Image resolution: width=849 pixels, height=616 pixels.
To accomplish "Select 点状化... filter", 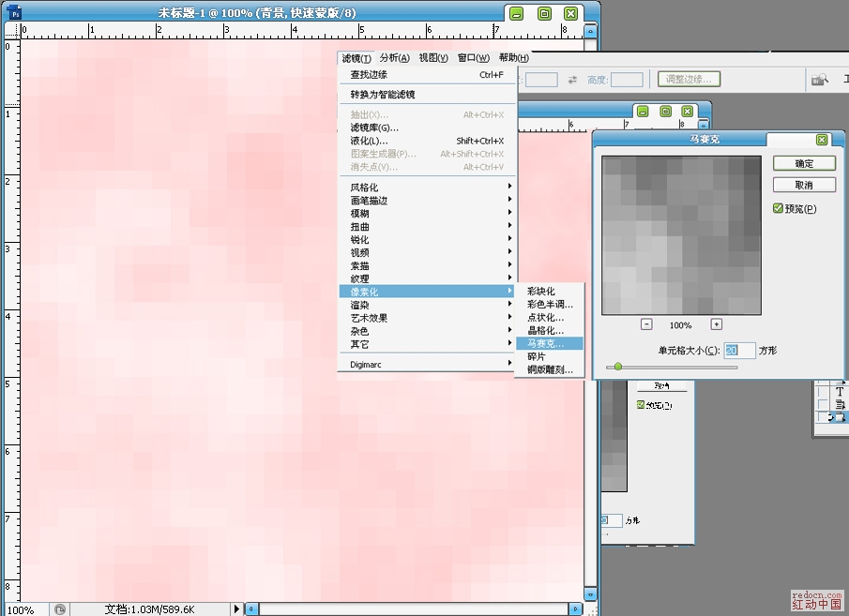I will [x=549, y=317].
